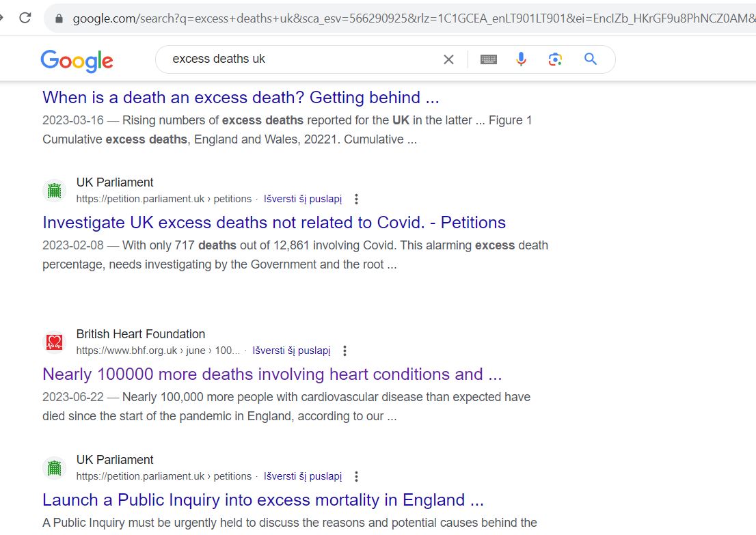This screenshot has height=535, width=756.
Task: Start voice search with the microphone
Action: [521, 59]
